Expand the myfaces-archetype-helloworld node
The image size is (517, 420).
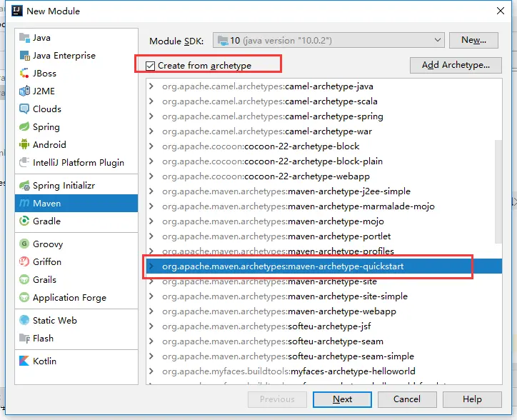pos(151,371)
